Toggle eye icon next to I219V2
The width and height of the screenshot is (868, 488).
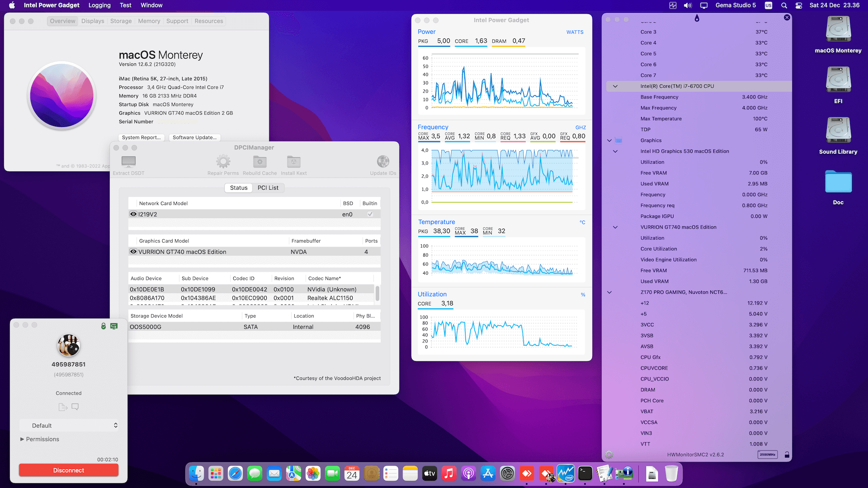tap(133, 214)
